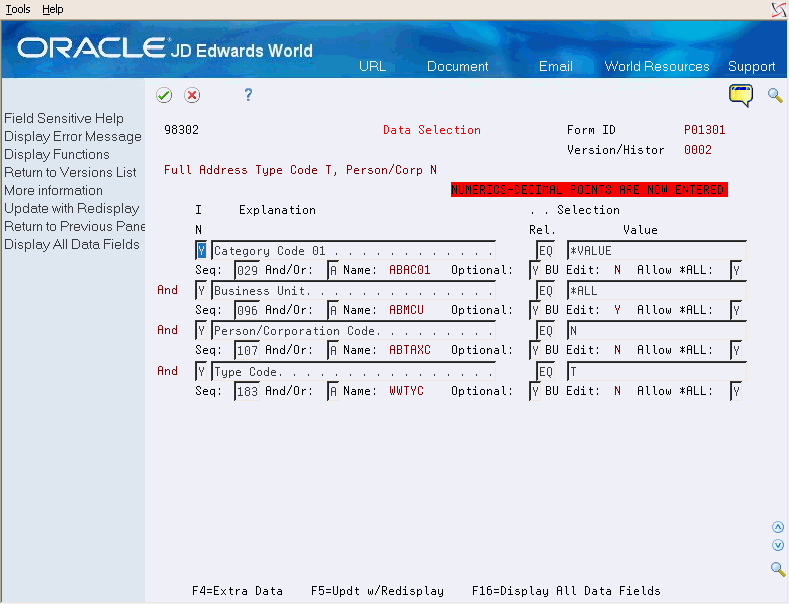Click the green checkmark OK icon
The image size is (789, 604).
click(164, 95)
